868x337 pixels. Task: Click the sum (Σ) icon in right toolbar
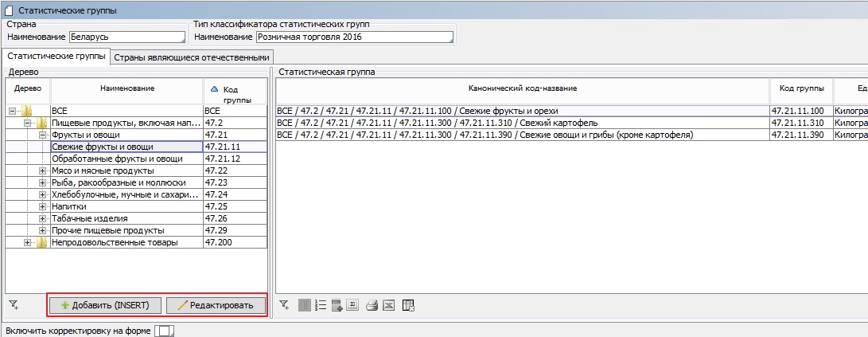coord(353,305)
